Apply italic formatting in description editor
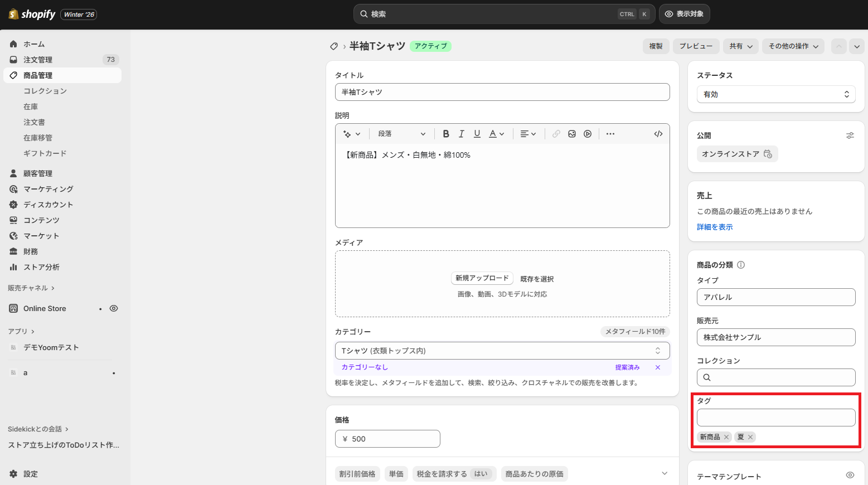The image size is (868, 485). pos(461,134)
